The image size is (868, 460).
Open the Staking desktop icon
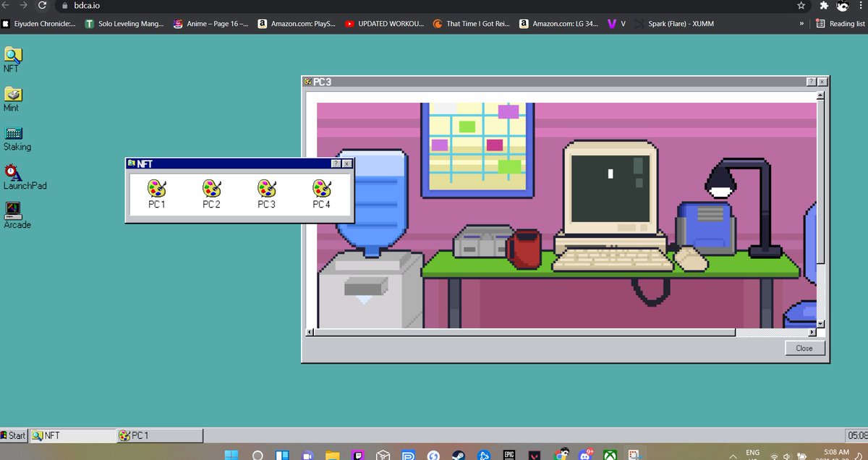click(16, 138)
